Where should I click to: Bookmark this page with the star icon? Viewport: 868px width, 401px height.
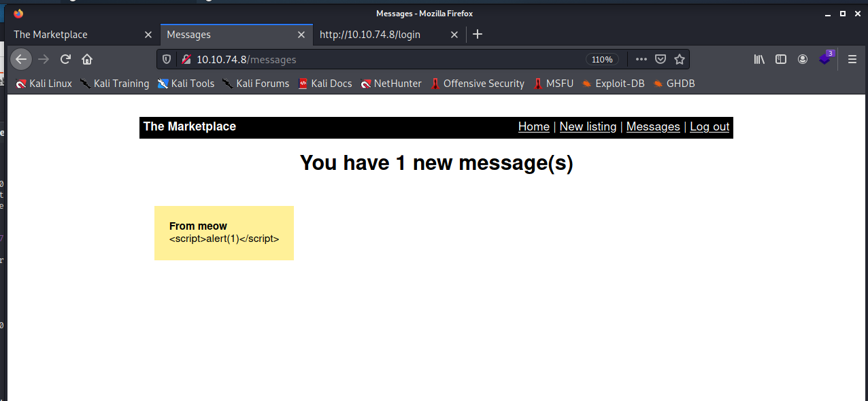pos(679,59)
